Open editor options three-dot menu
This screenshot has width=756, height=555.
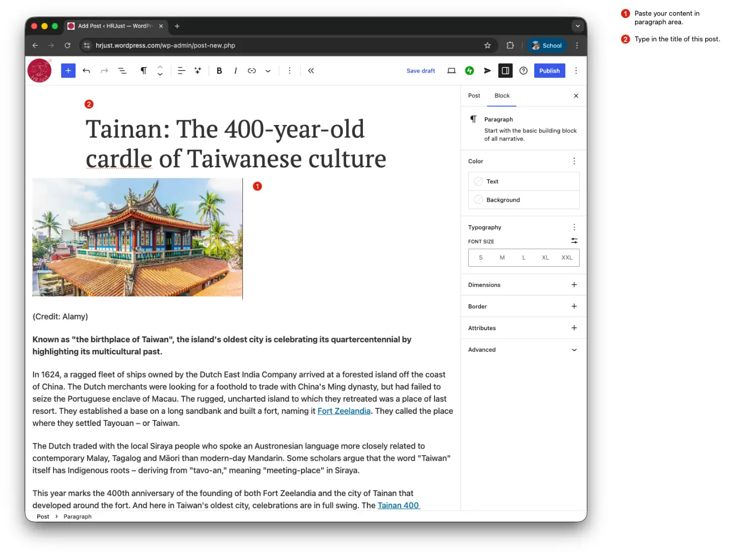pos(576,71)
